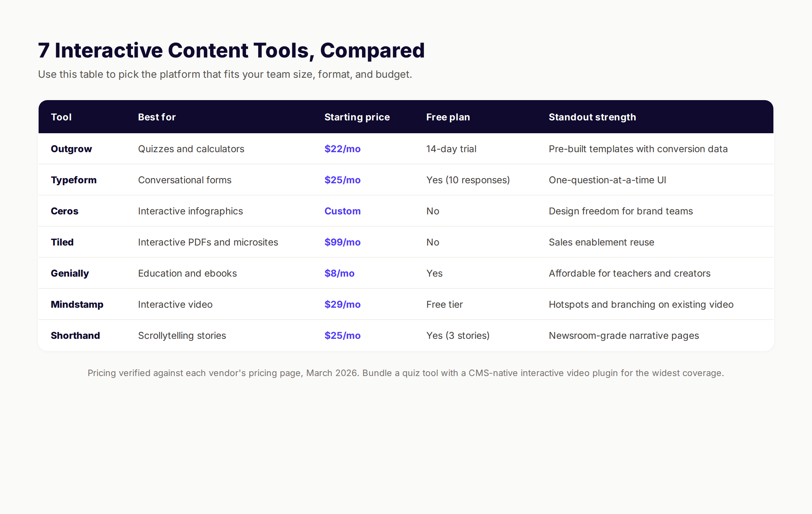Click 'Newsroom-grade narrative pages' cell
This screenshot has width=812, height=514.
(624, 335)
